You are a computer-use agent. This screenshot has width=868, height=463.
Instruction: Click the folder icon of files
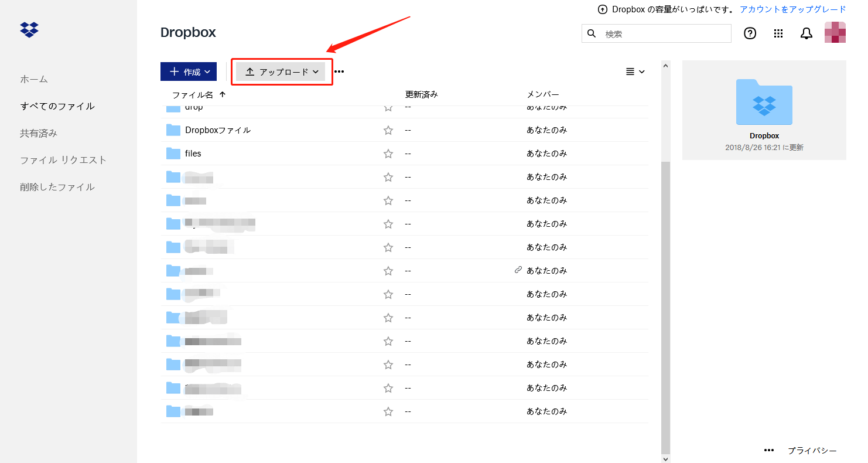(173, 153)
